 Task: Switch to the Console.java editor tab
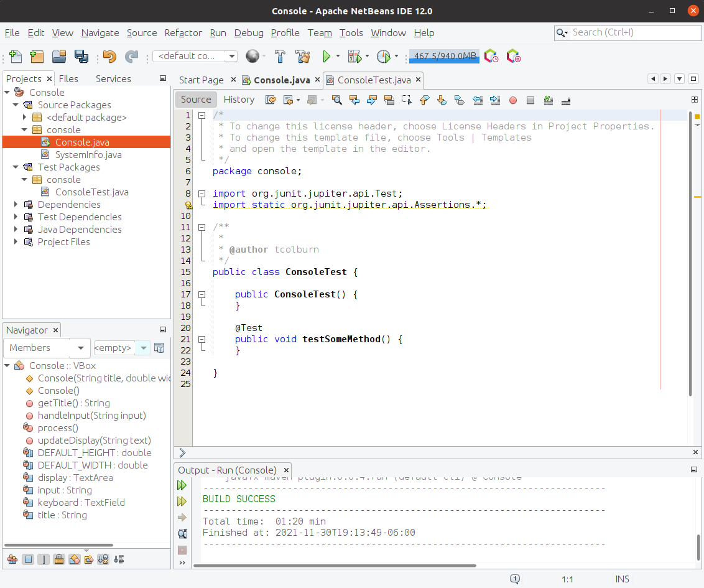click(281, 80)
